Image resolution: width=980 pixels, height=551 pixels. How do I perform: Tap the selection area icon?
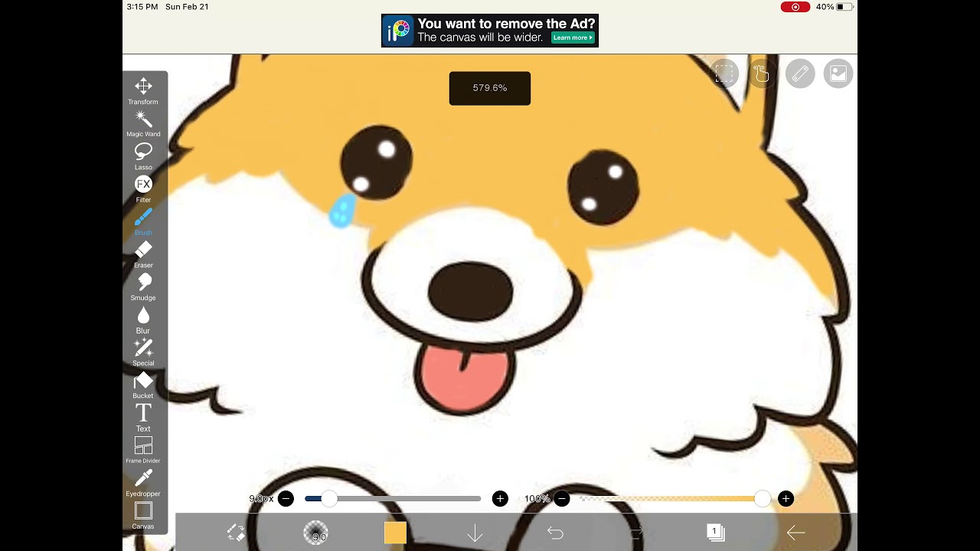pyautogui.click(x=724, y=73)
